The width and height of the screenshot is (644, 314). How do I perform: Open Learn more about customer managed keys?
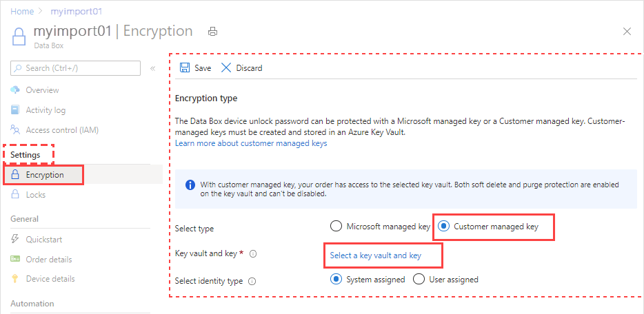point(251,143)
